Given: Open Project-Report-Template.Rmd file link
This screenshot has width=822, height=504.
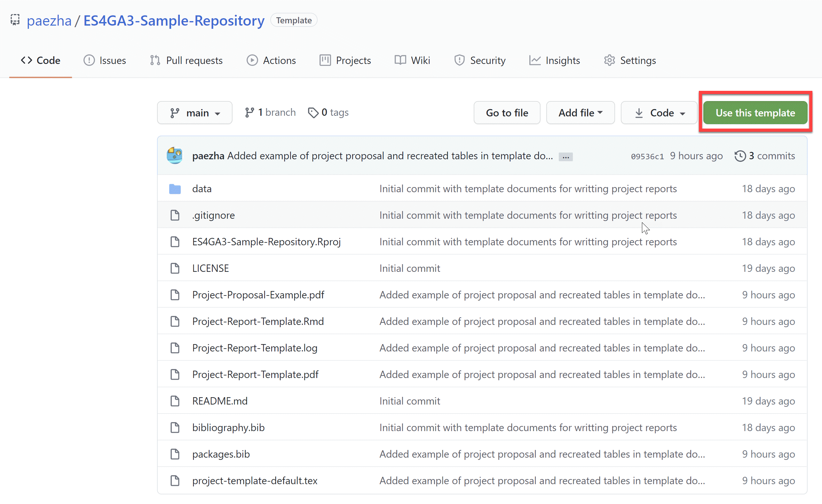Looking at the screenshot, I should pyautogui.click(x=258, y=321).
